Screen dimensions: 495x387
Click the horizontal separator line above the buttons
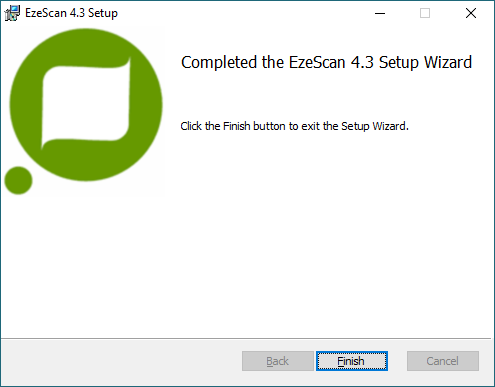[246, 339]
